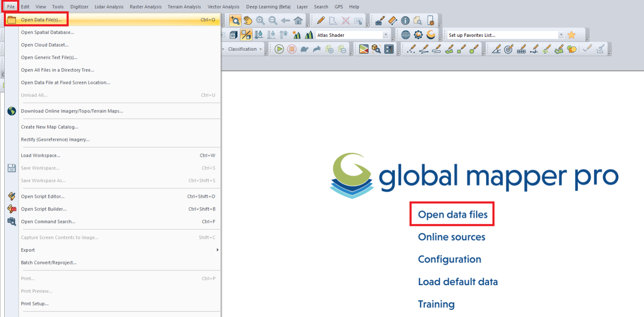The width and height of the screenshot is (644, 317).
Task: Expand the Classification dropdown
Action: (260, 49)
